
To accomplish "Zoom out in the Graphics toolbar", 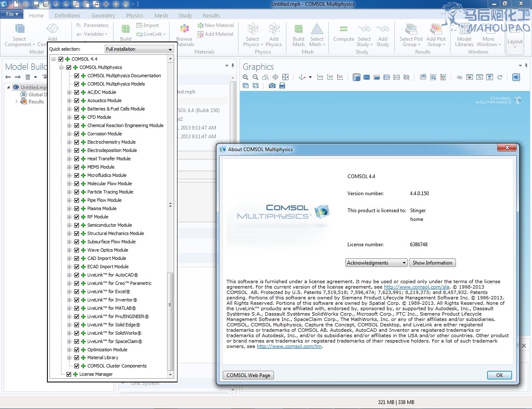I will (x=256, y=77).
